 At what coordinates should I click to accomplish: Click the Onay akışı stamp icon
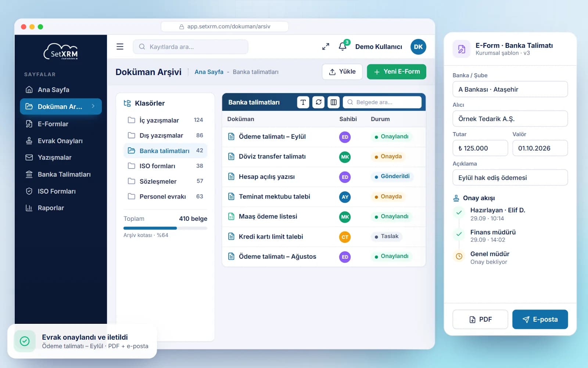click(456, 198)
